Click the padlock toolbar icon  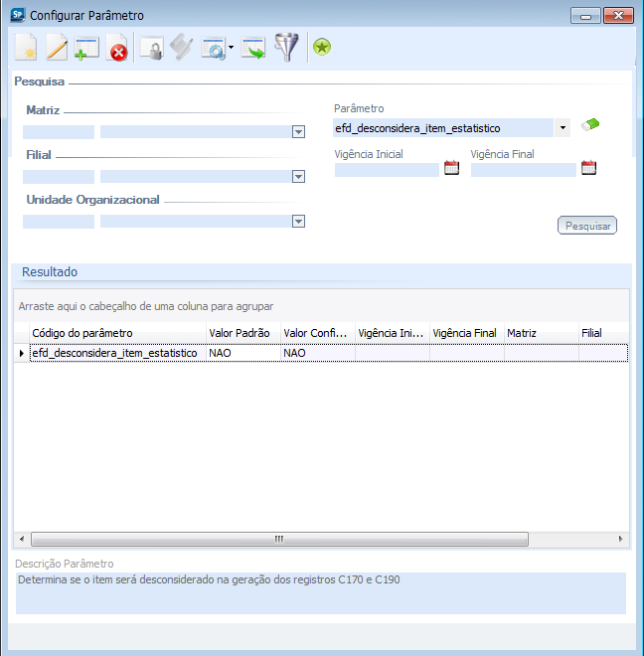pyautogui.click(x=151, y=48)
